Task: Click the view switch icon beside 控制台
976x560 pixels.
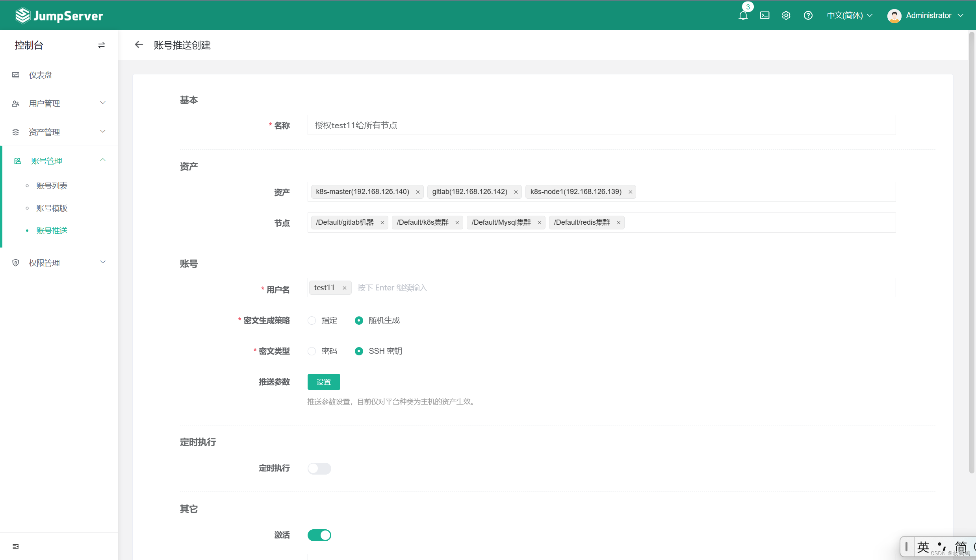Action: coord(101,45)
